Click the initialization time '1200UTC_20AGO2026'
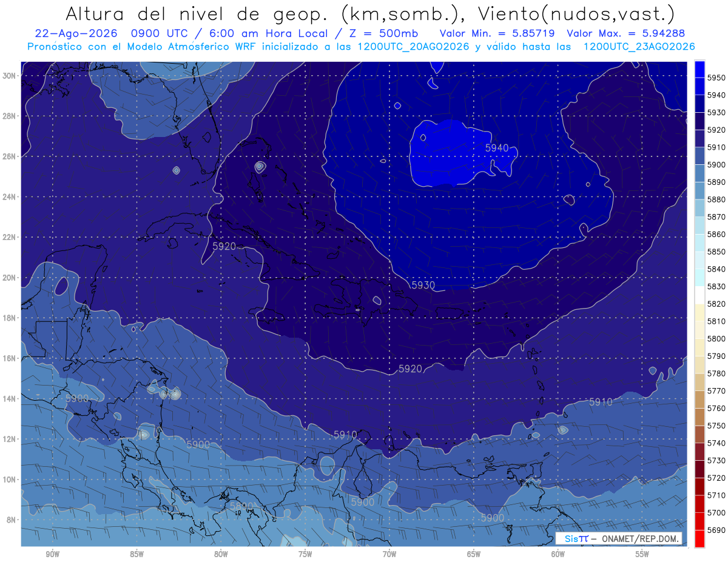 coord(413,46)
